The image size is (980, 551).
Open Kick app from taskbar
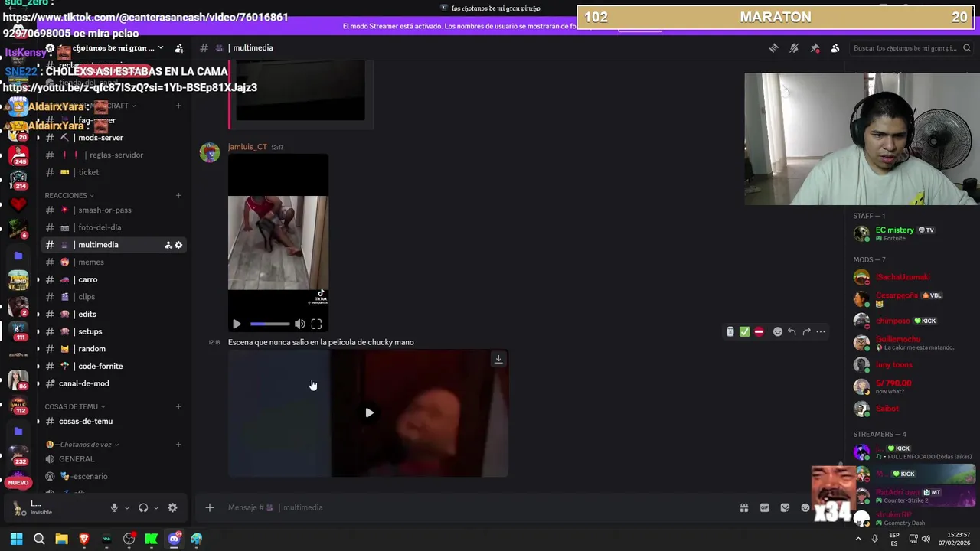pos(152,539)
